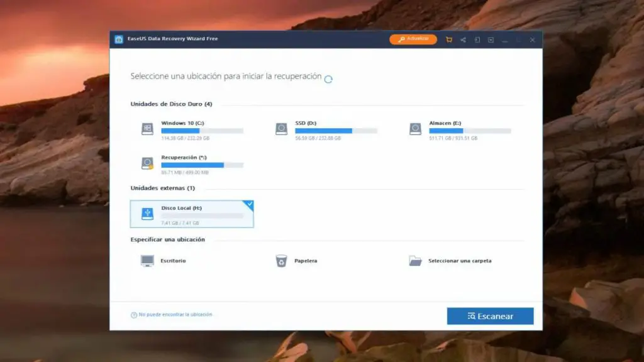Select the Papelera location label

(x=306, y=261)
